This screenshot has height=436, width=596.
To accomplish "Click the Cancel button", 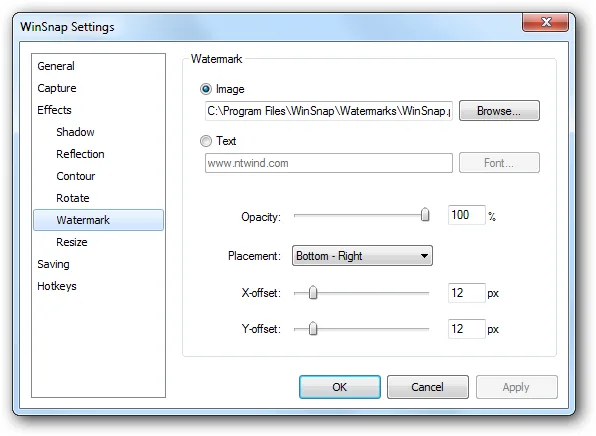I will pyautogui.click(x=428, y=387).
